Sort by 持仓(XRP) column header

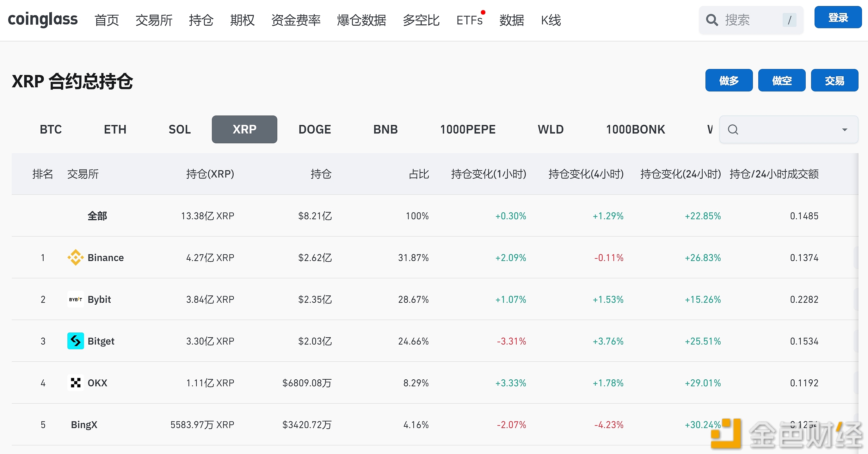pos(210,174)
